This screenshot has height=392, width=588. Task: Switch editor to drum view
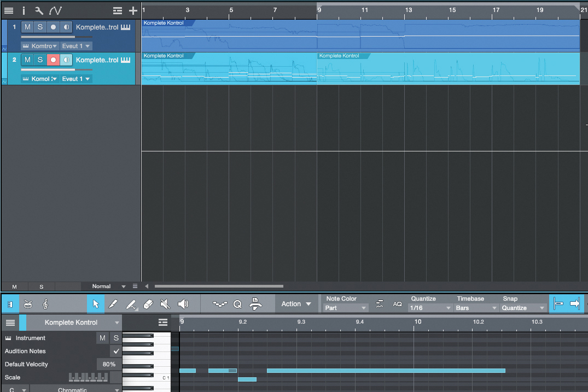28,304
